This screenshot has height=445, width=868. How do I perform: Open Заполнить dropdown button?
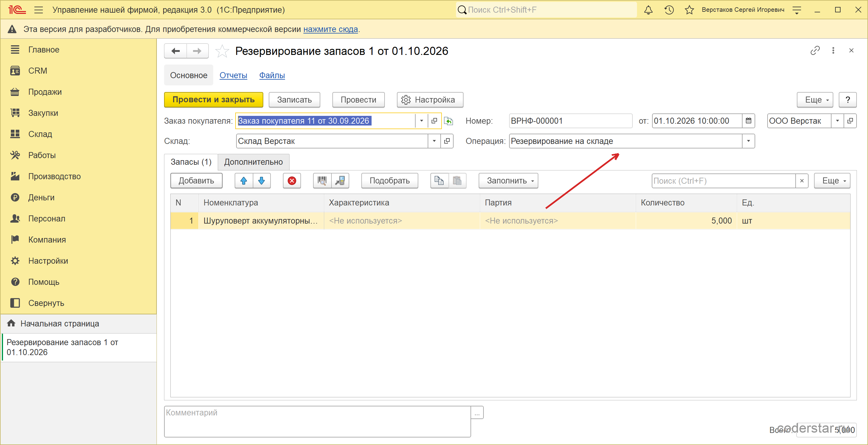click(508, 181)
